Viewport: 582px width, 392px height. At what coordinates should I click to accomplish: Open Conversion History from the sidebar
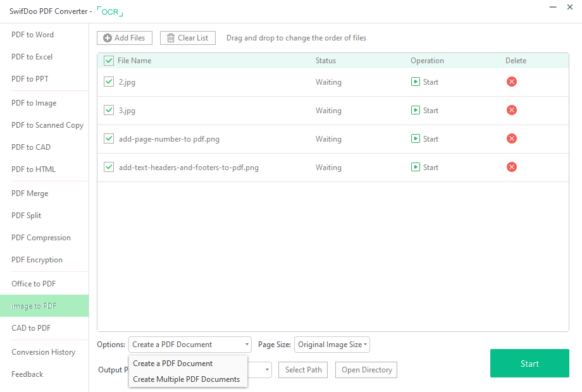(x=44, y=352)
